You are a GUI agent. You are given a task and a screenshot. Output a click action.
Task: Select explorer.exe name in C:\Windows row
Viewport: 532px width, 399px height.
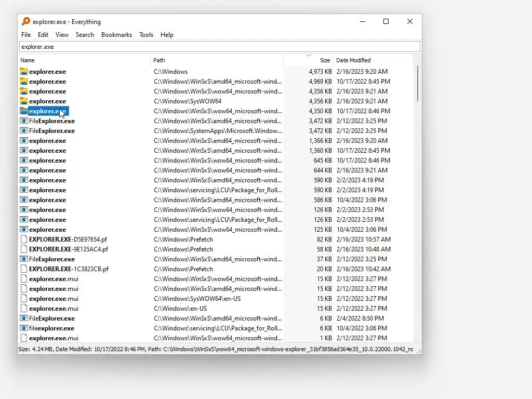click(x=47, y=72)
